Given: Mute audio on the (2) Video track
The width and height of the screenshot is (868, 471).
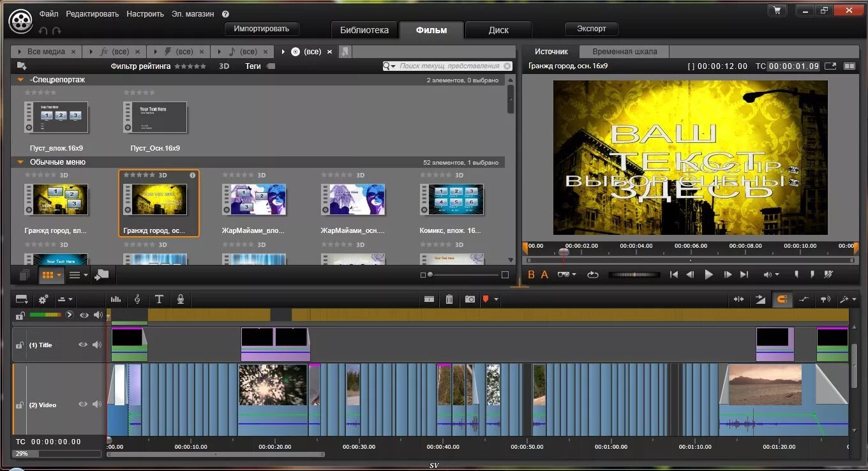Looking at the screenshot, I should point(97,404).
